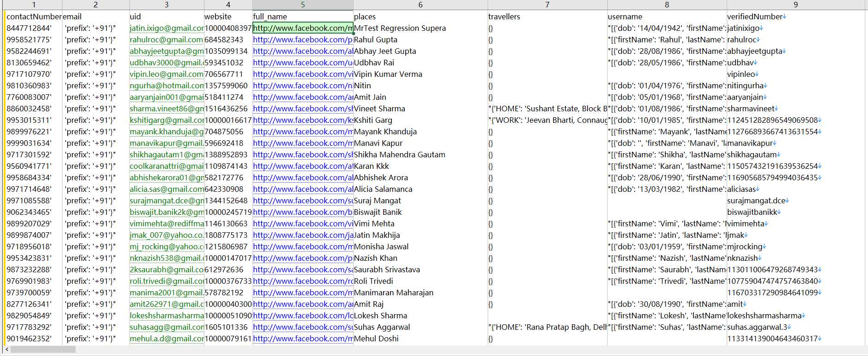Select contact number cell 9717107970
The height and width of the screenshot is (356, 868).
point(34,74)
